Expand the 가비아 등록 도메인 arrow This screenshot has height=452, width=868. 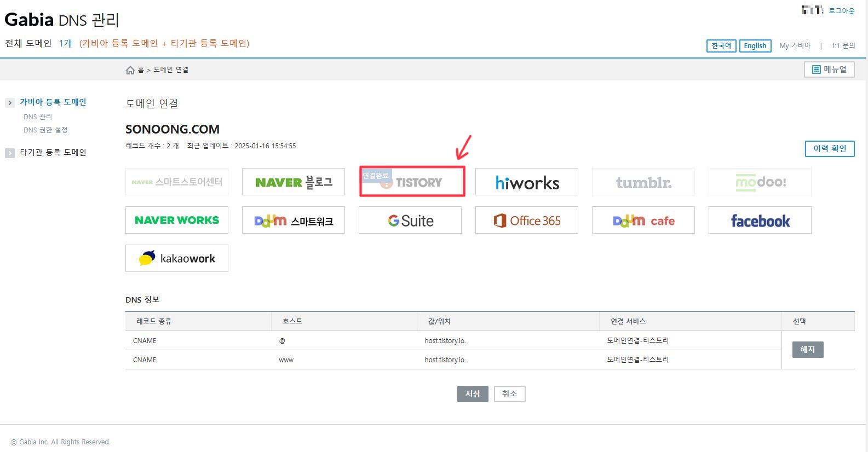click(10, 103)
